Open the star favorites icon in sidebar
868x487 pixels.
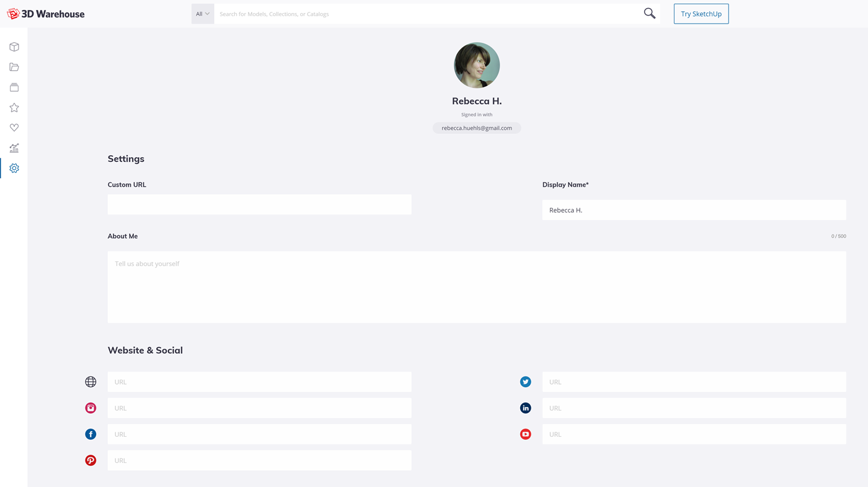[14, 108]
